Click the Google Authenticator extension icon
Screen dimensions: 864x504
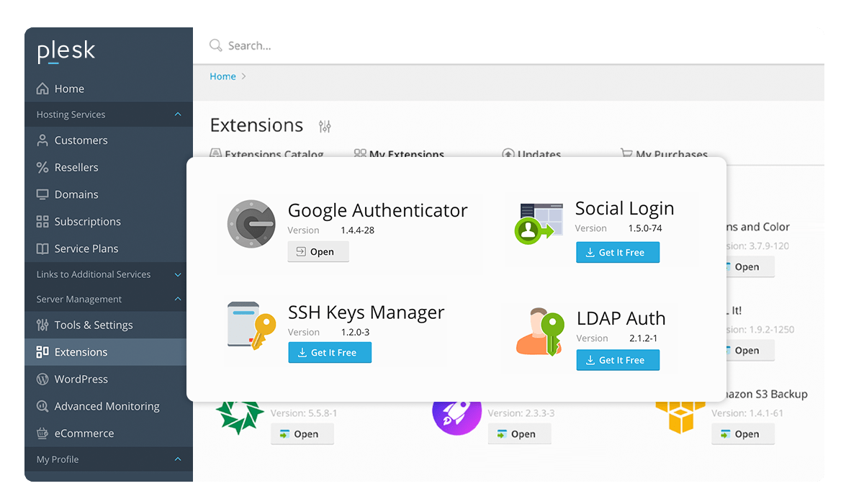[x=251, y=225]
